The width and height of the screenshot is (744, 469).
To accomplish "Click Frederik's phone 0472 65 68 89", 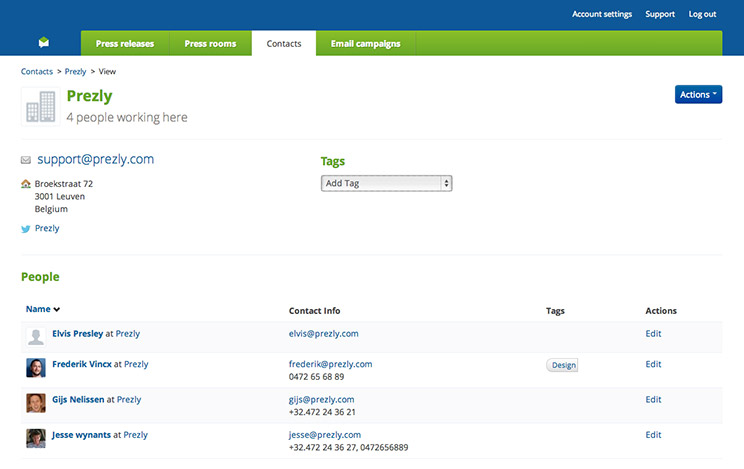I will 316,377.
